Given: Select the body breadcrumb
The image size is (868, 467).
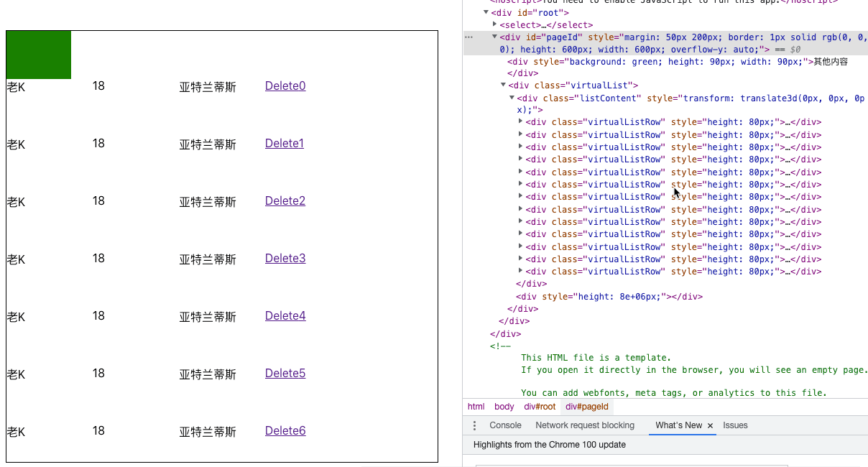Looking at the screenshot, I should coord(504,407).
